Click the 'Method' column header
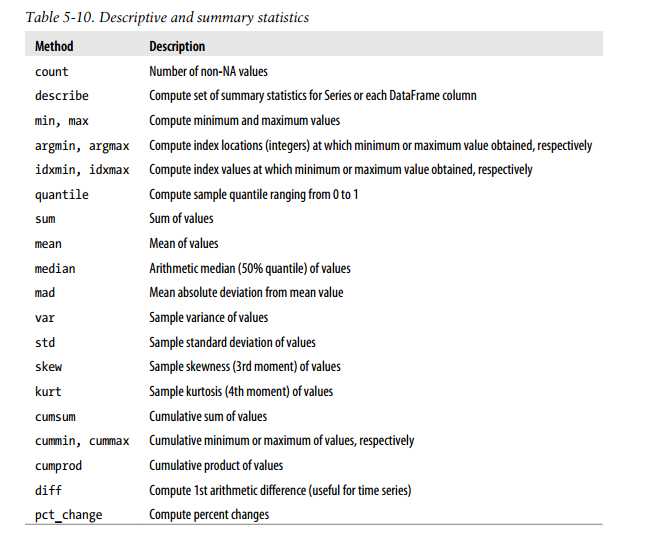The image size is (650, 538). [54, 46]
